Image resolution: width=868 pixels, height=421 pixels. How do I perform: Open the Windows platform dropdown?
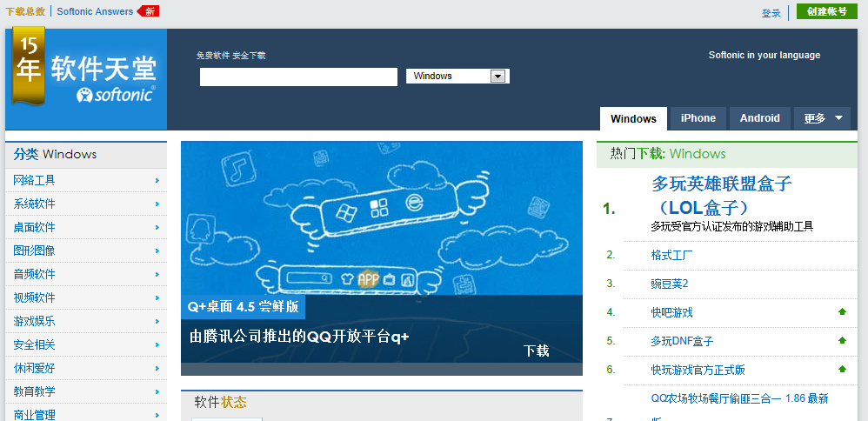[457, 76]
